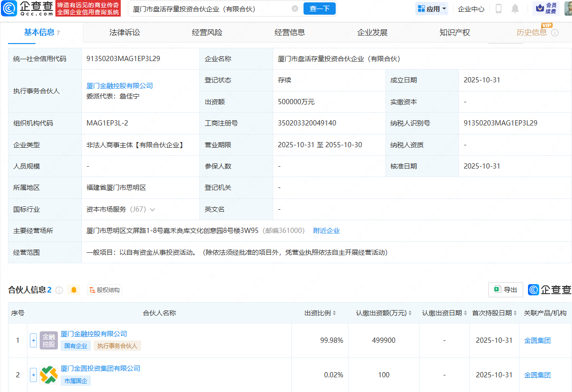Expand the 厦门金圆投资集团有限公司 partner row
This screenshot has height=392, width=572.
pyautogui.click(x=33, y=375)
